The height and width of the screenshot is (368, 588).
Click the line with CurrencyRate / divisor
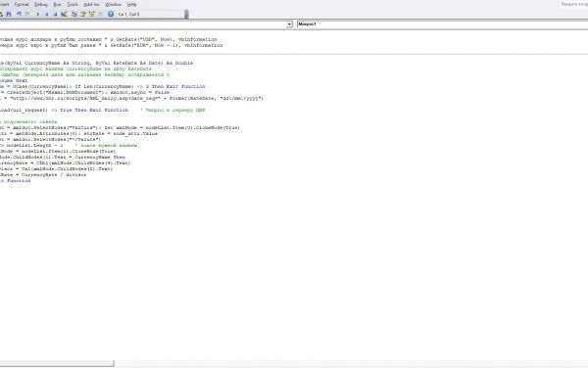click(x=43, y=175)
